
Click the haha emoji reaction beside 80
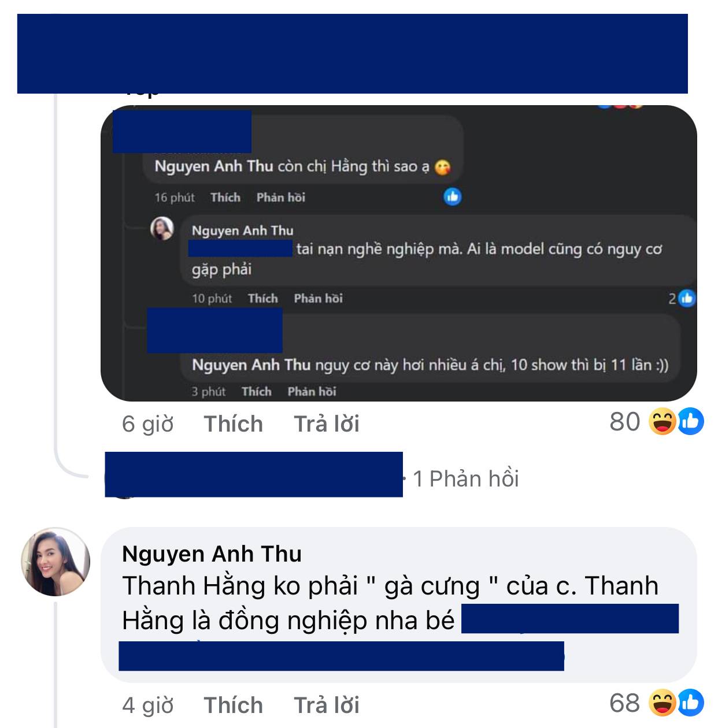point(663,421)
